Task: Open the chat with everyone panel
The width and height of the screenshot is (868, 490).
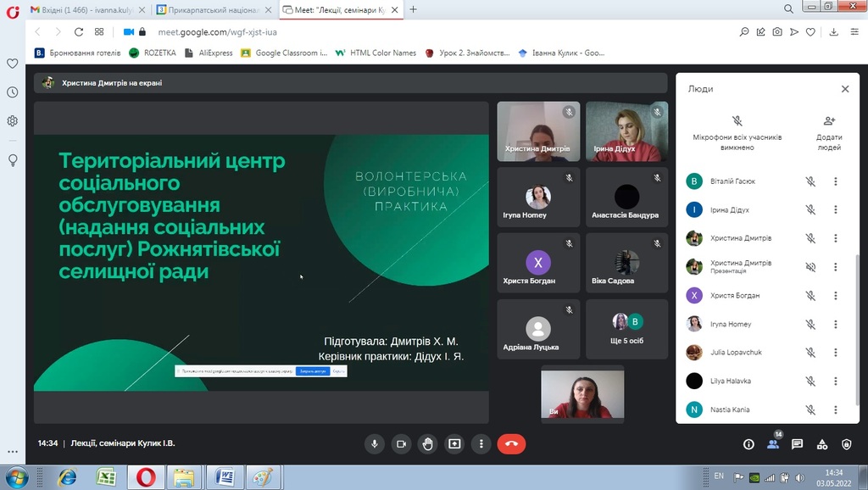Action: [x=797, y=444]
